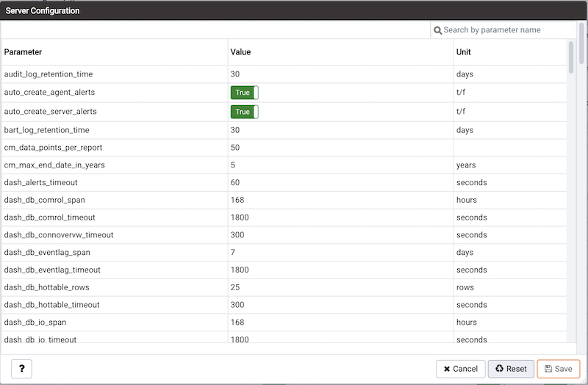Click the seconds unit for dash_alerts_timeout

471,182
